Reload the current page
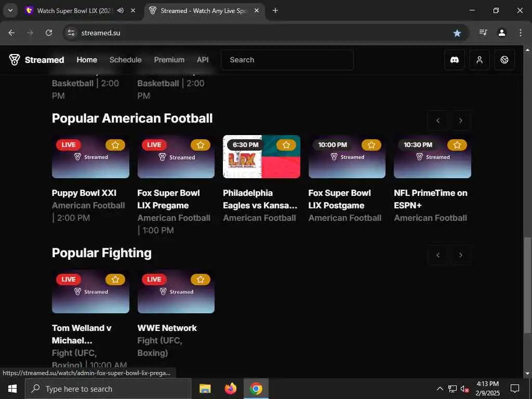Image resolution: width=532 pixels, height=399 pixels. (49, 33)
